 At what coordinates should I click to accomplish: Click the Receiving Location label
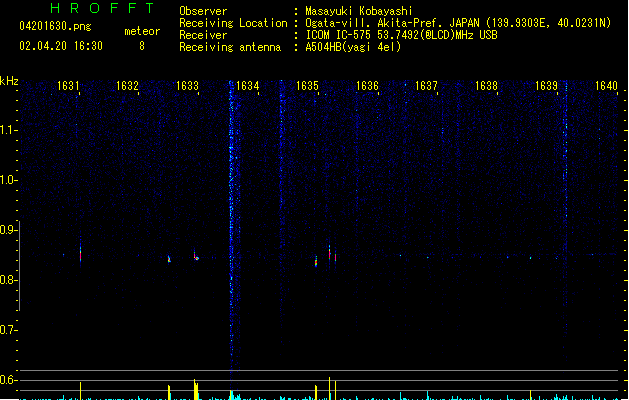pos(233,23)
